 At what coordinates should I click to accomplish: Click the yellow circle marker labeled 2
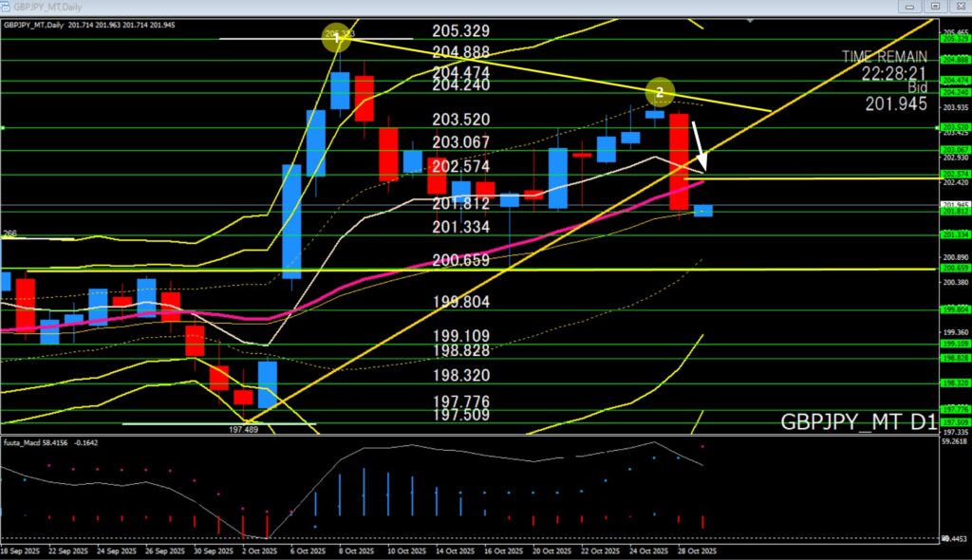[660, 92]
